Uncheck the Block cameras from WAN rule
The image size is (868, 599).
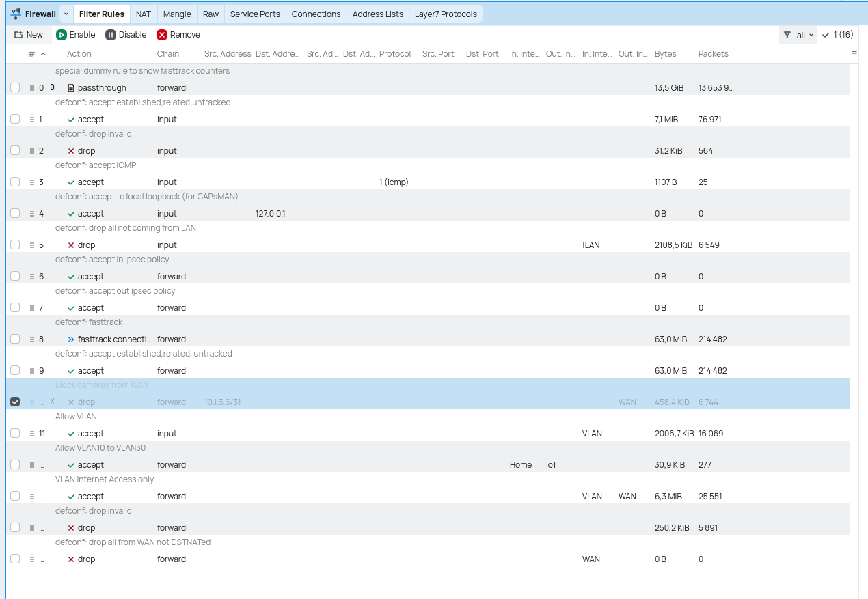15,402
